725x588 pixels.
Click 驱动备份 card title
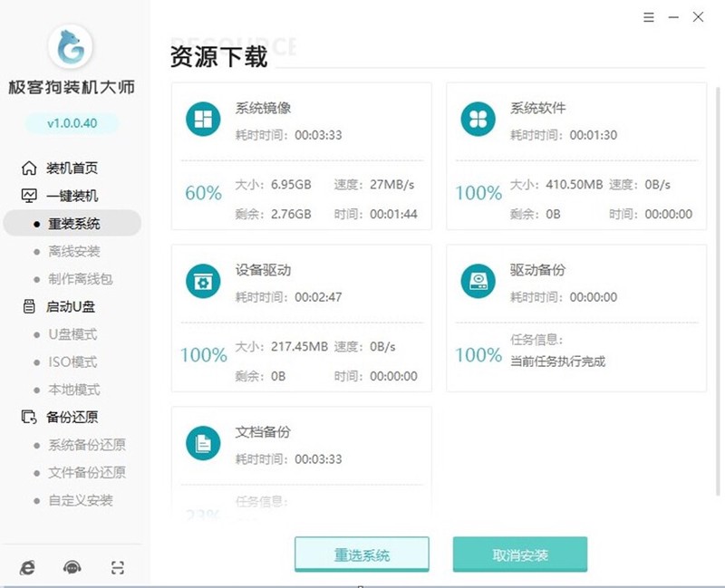point(537,270)
